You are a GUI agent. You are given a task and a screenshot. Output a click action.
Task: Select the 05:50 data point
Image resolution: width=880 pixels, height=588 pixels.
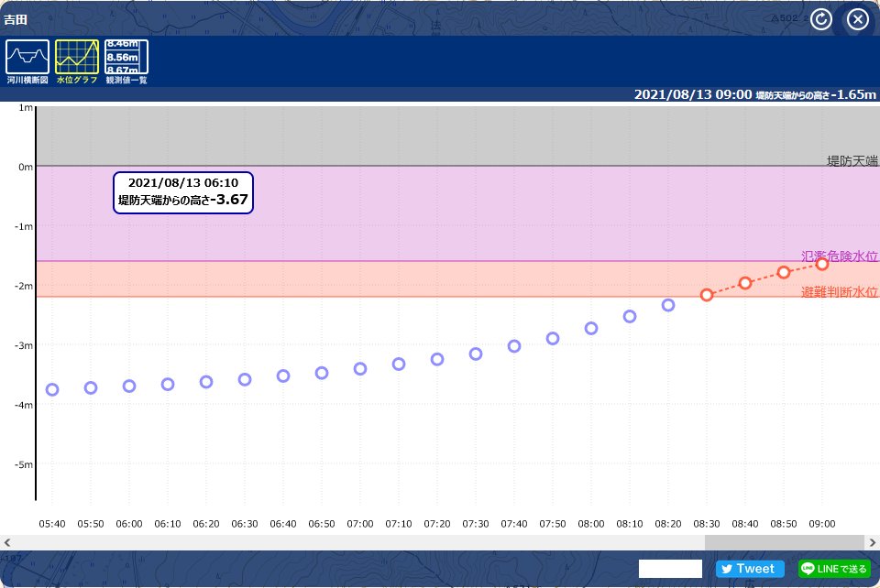pyautogui.click(x=91, y=388)
